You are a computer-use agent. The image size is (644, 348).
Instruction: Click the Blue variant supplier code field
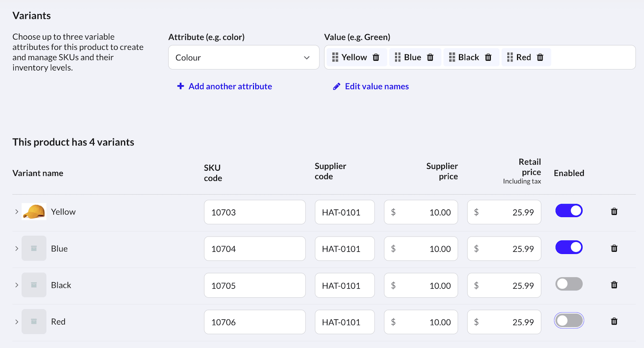click(345, 249)
